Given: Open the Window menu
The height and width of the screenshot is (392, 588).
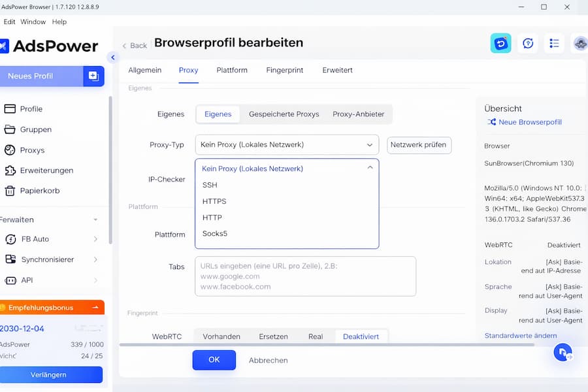Looking at the screenshot, I should (33, 22).
